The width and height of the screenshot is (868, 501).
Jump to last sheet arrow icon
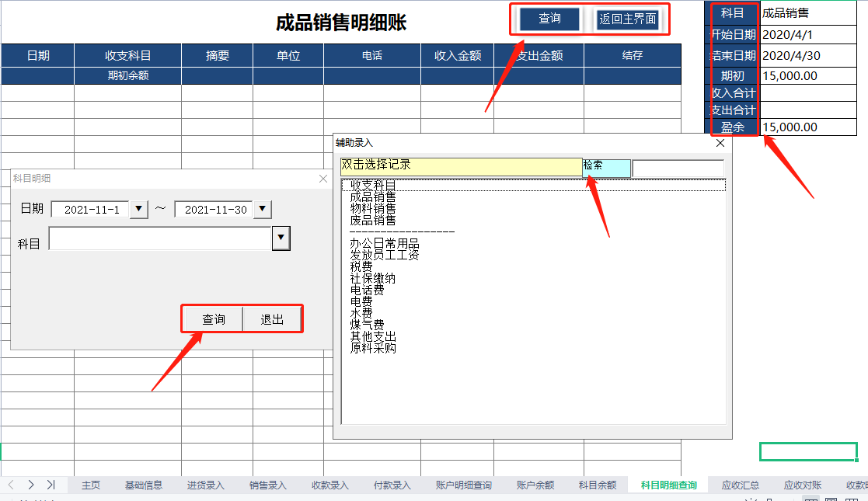point(51,485)
